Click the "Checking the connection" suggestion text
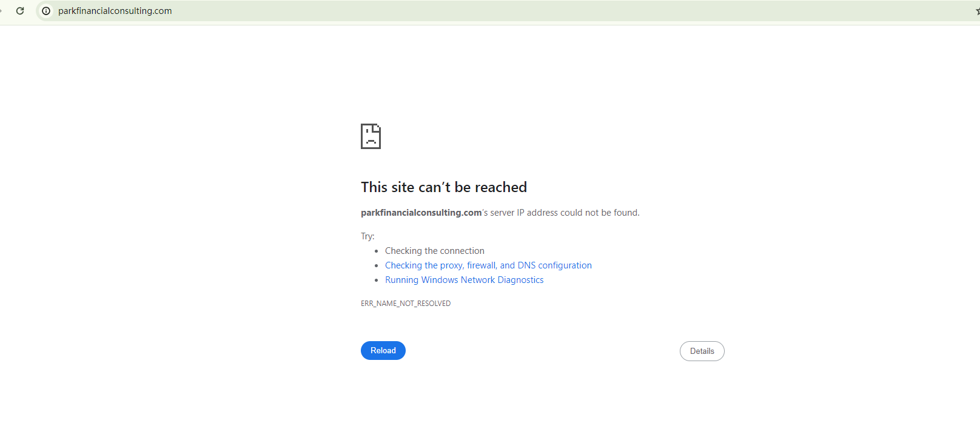Image resolution: width=980 pixels, height=429 pixels. (435, 251)
